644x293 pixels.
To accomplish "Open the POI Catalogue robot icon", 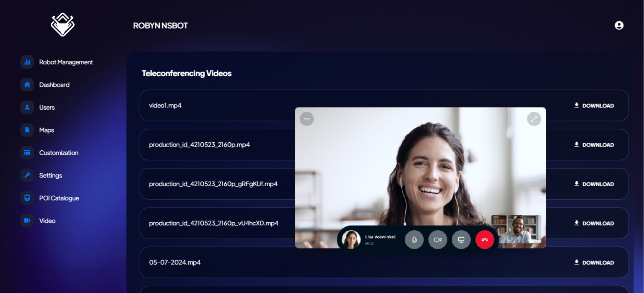I will pos(27,198).
